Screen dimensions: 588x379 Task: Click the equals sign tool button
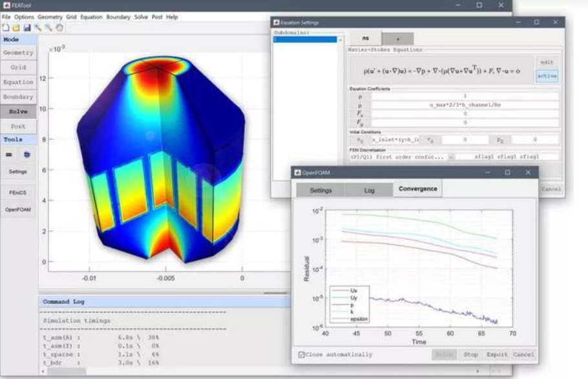(9, 155)
